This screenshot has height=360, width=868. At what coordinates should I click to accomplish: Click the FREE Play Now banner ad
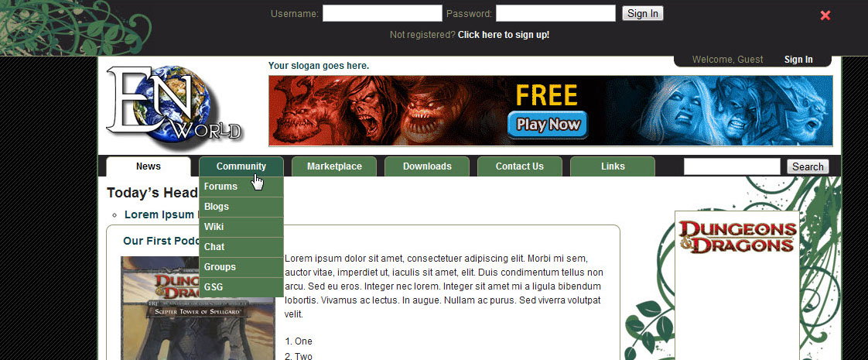pos(550,111)
